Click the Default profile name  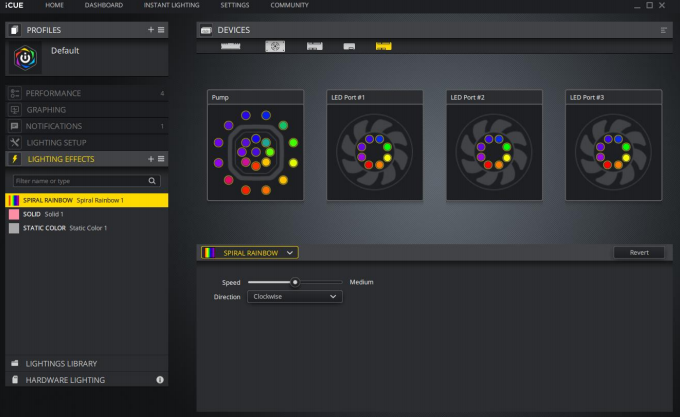(65, 50)
